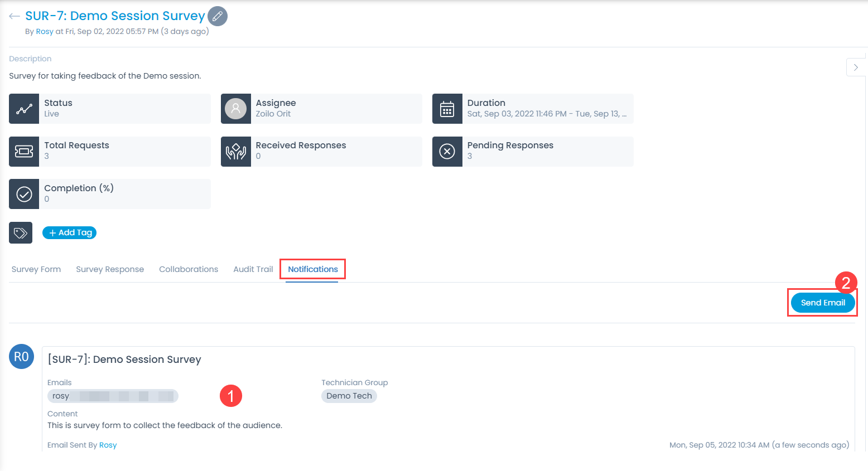Open Rosy's profile from Email Sent By
This screenshot has width=868, height=471.
pos(108,445)
